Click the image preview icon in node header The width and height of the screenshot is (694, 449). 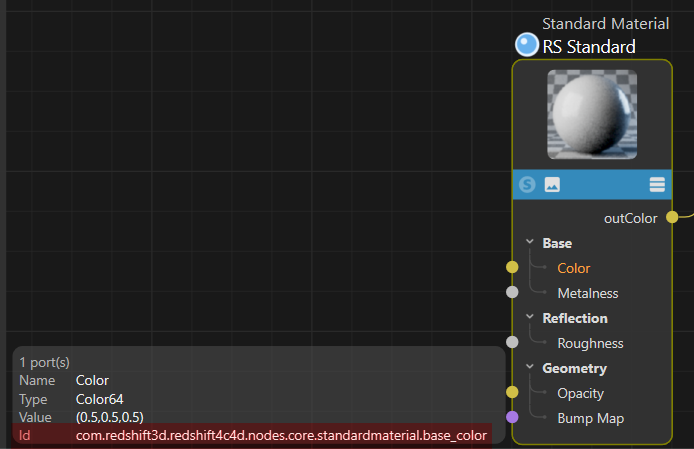pos(552,185)
